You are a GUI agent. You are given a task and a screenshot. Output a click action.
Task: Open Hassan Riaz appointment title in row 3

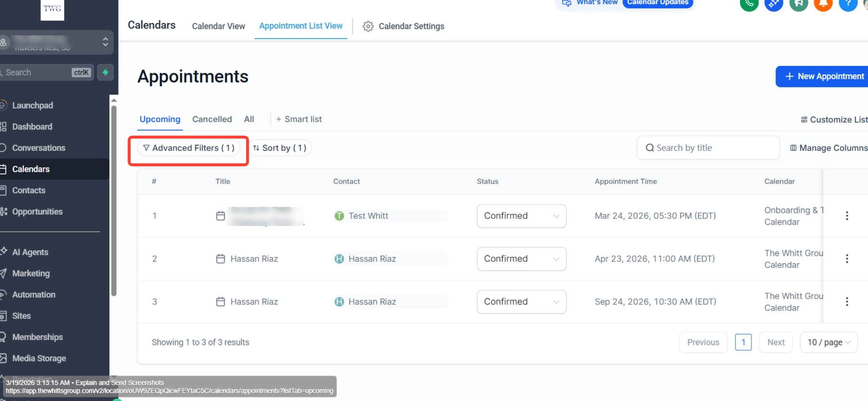click(254, 301)
